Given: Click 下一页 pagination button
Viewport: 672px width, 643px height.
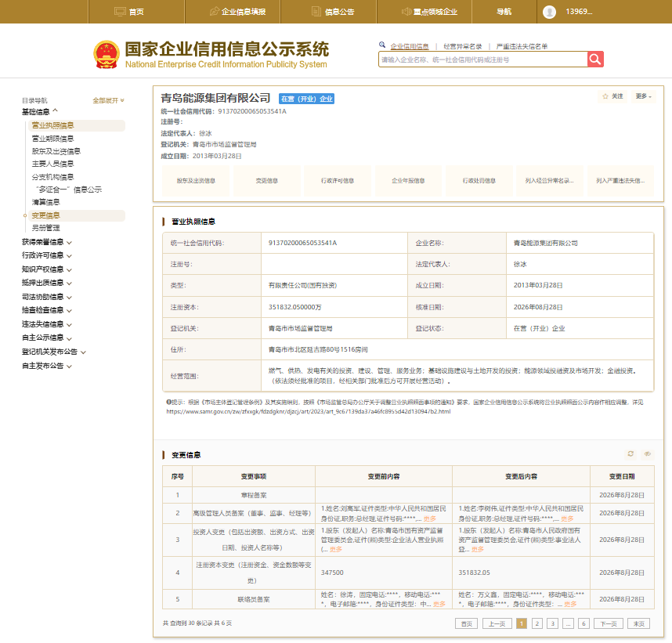Looking at the screenshot, I should click(x=609, y=623).
